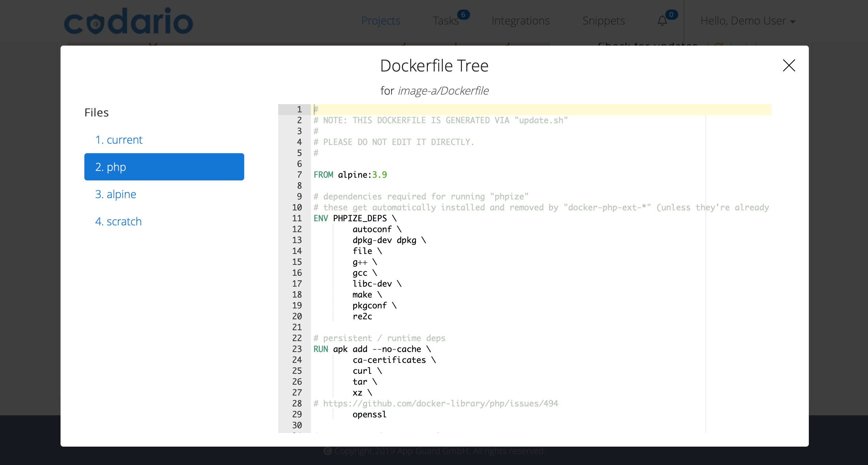Open the Tasks menu item

pos(445,21)
